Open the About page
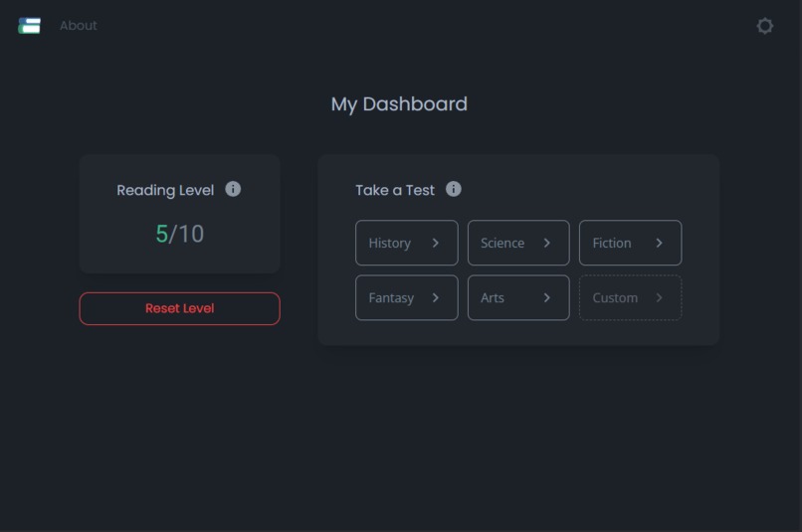This screenshot has height=532, width=802. tap(79, 26)
